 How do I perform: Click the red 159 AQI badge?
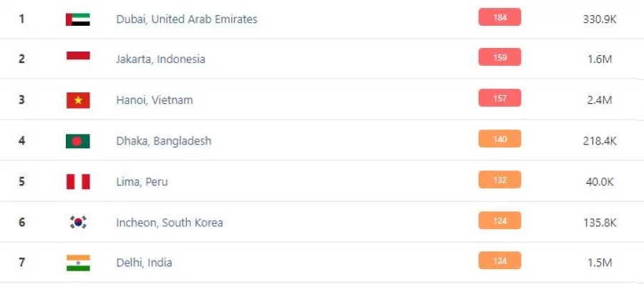click(x=499, y=57)
